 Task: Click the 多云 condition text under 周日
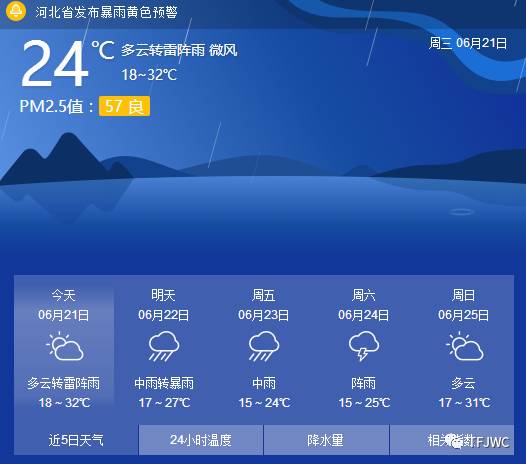[x=464, y=383]
